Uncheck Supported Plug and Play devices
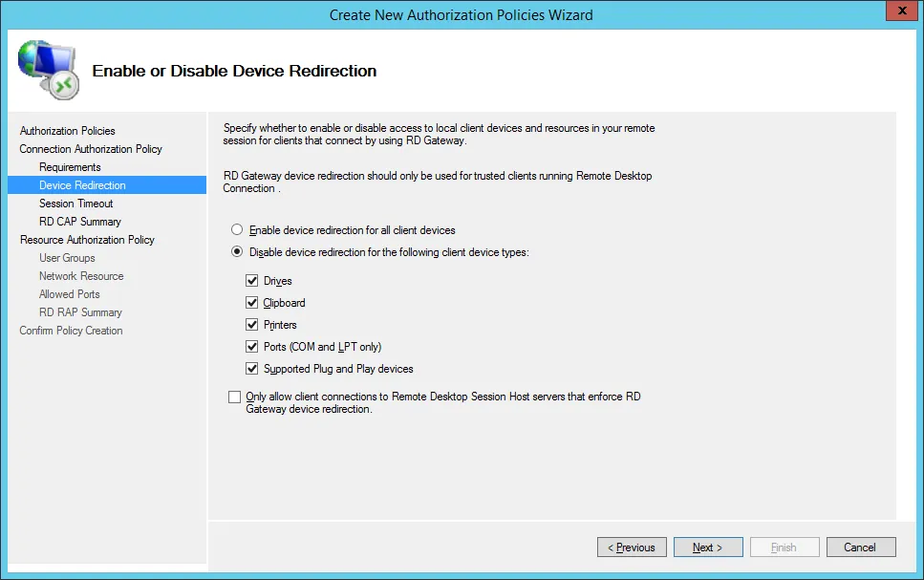 pos(252,369)
